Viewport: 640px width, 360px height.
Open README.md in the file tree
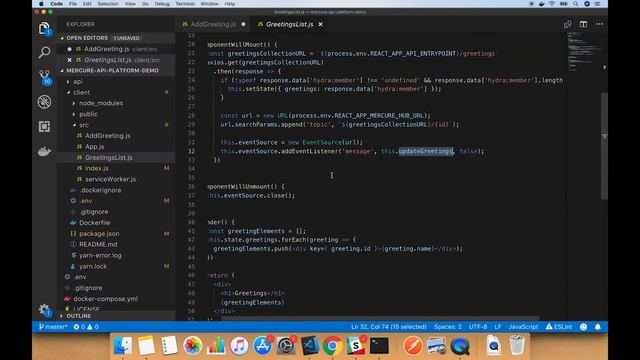click(98, 244)
